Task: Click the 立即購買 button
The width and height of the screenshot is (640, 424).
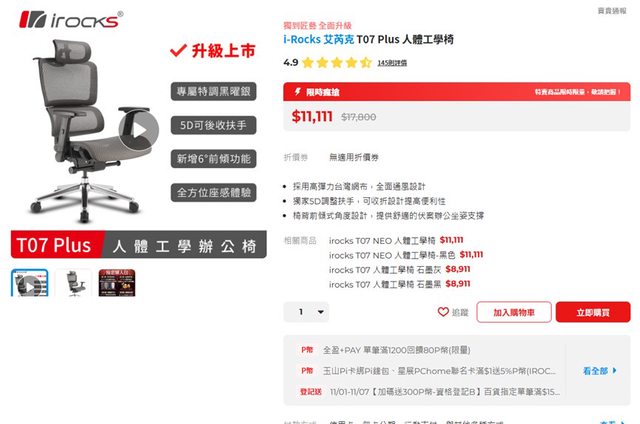Action: pos(593,312)
